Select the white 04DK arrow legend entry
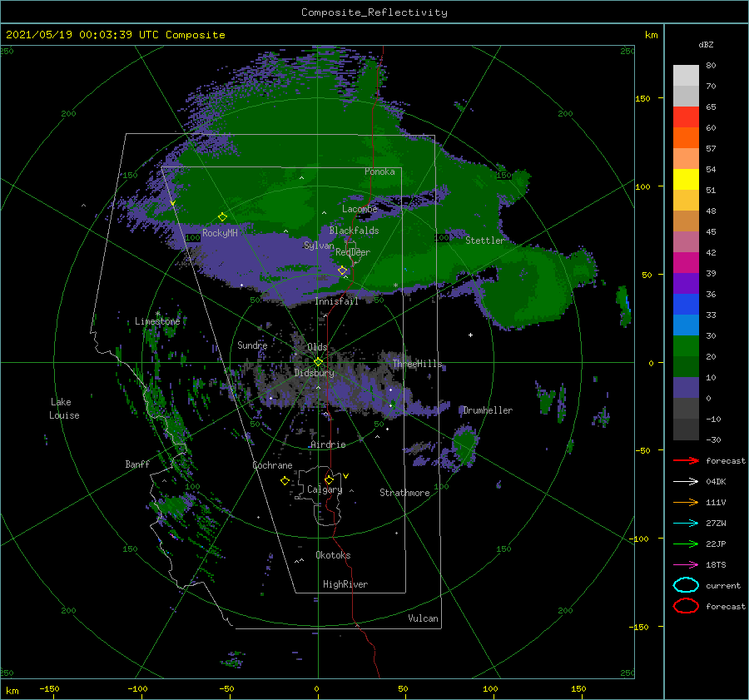749x700 pixels. [686, 482]
